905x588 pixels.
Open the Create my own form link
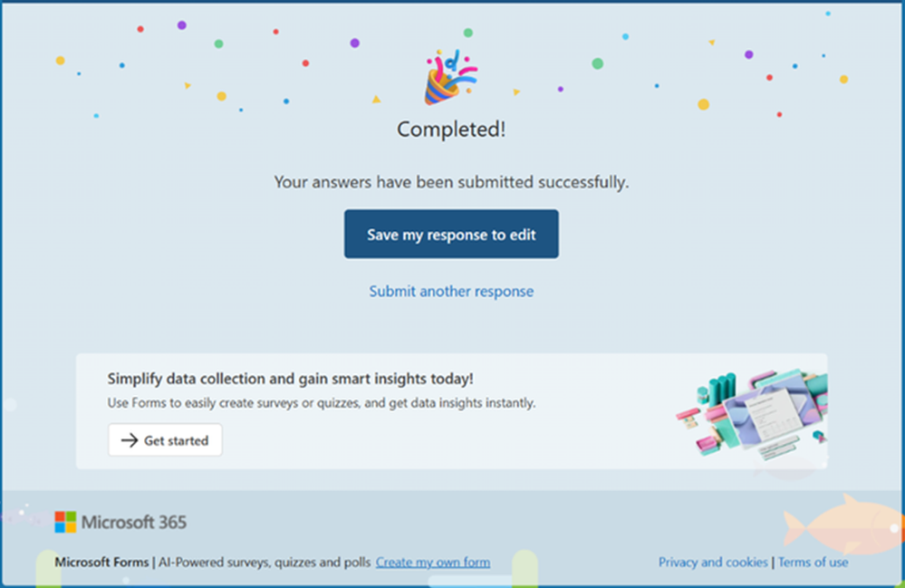pos(433,562)
